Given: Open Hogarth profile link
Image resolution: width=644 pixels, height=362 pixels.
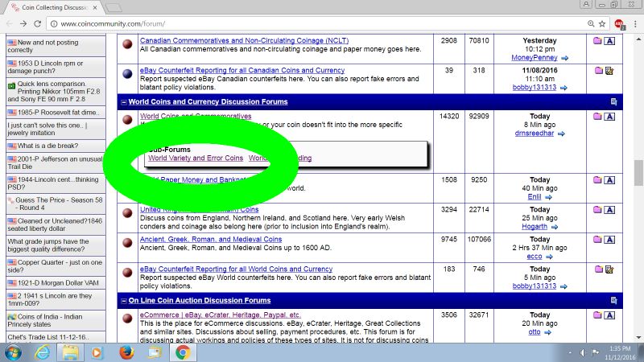Looking at the screenshot, I should [x=534, y=226].
